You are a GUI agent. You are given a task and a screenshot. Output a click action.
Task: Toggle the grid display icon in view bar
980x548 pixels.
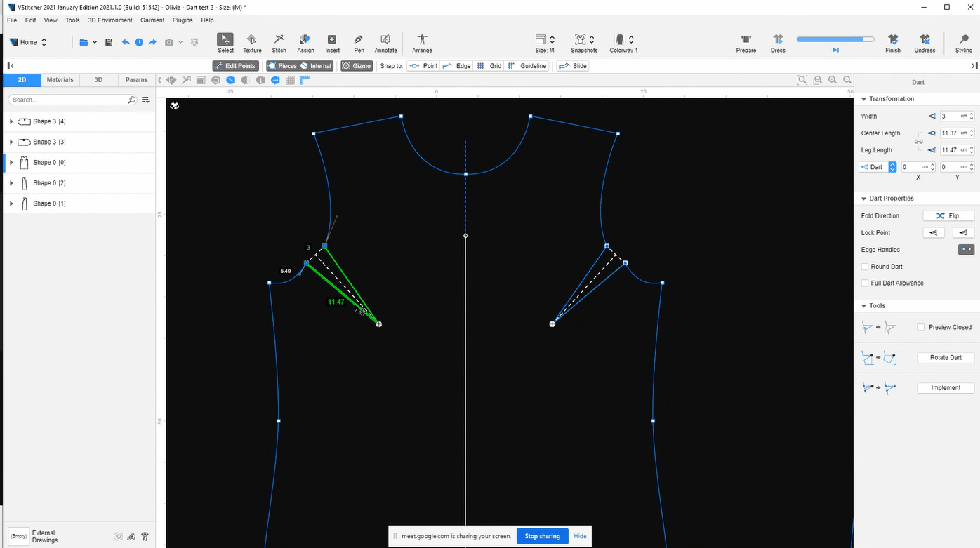(290, 80)
